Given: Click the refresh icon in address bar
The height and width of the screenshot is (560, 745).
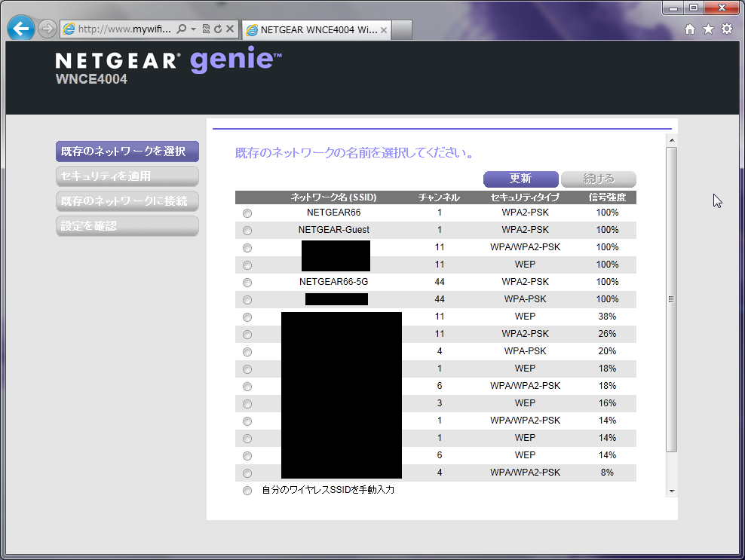Looking at the screenshot, I should 217,29.
